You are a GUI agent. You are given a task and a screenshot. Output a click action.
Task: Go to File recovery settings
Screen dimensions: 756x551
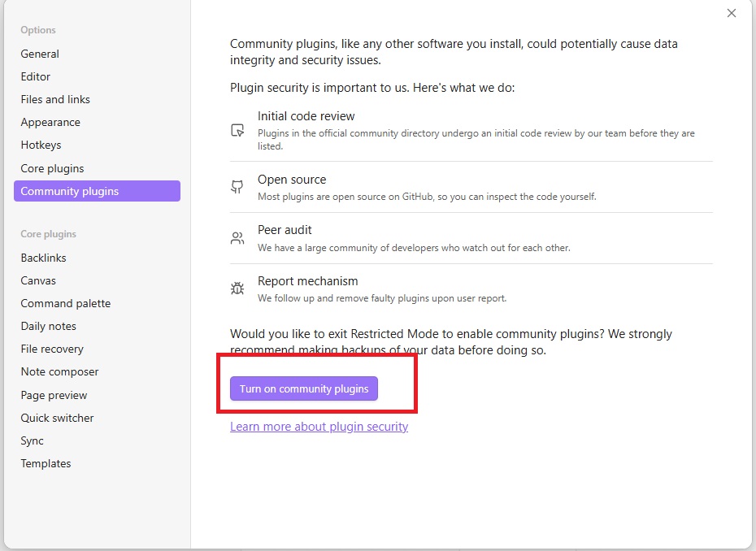click(x=52, y=349)
